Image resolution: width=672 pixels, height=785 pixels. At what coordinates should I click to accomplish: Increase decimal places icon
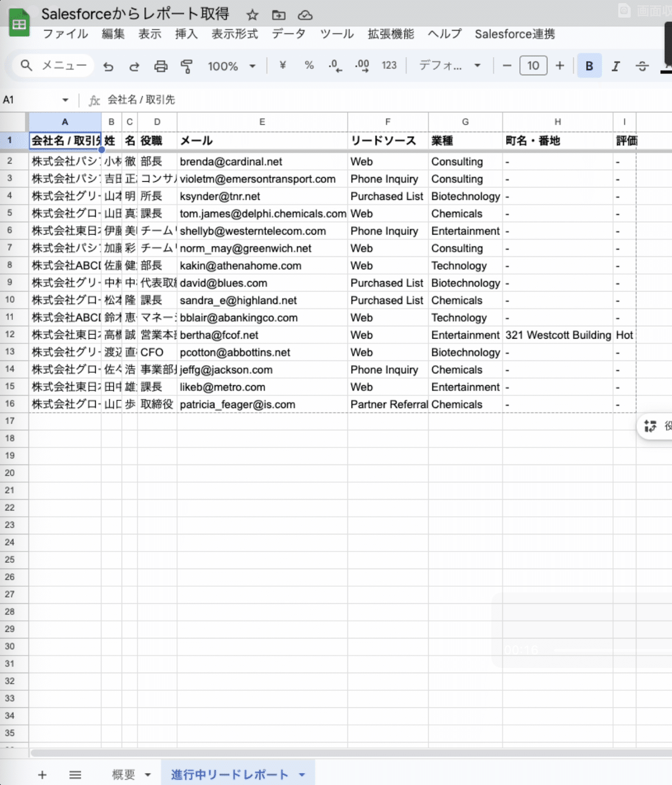point(362,66)
